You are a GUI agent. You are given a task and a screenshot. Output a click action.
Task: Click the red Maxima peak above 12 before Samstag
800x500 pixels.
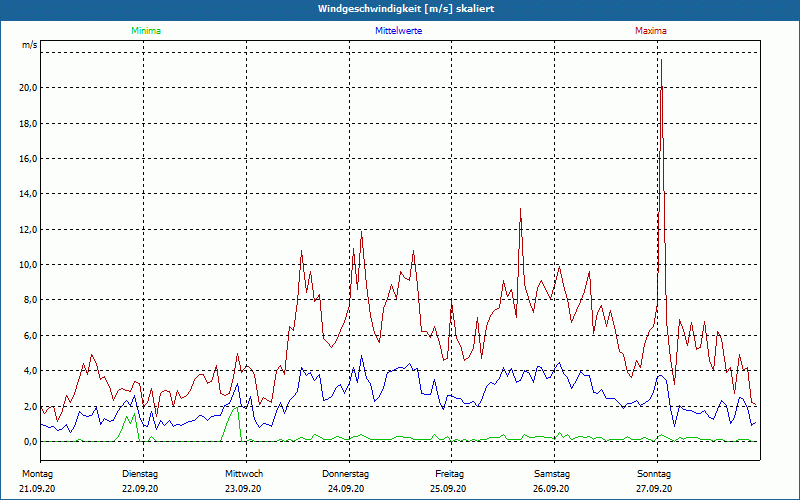520,209
